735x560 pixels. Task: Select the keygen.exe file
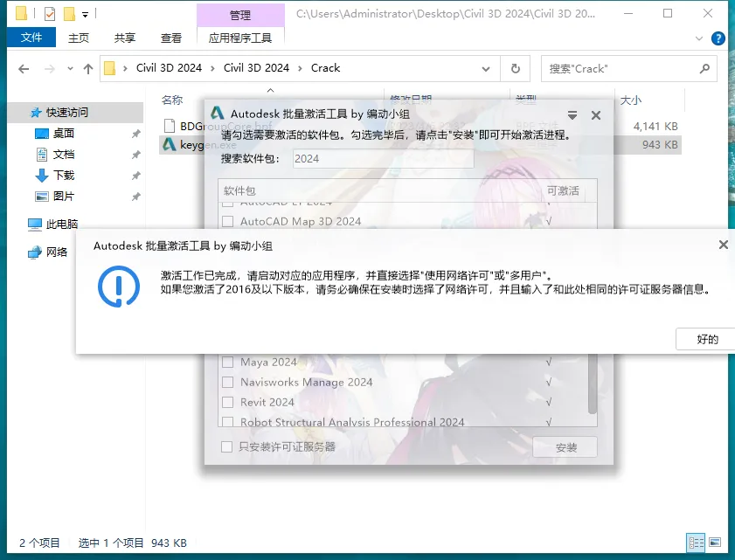coord(208,145)
